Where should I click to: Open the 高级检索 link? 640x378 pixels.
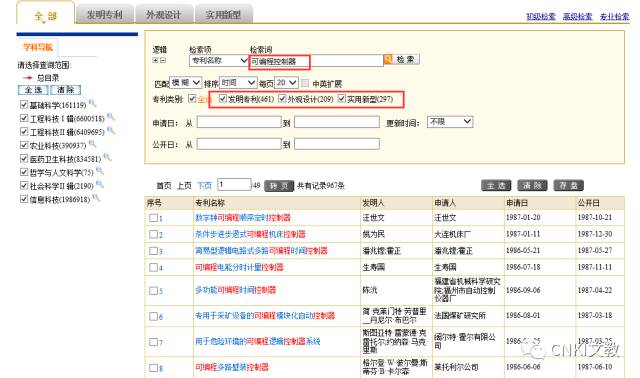click(577, 16)
